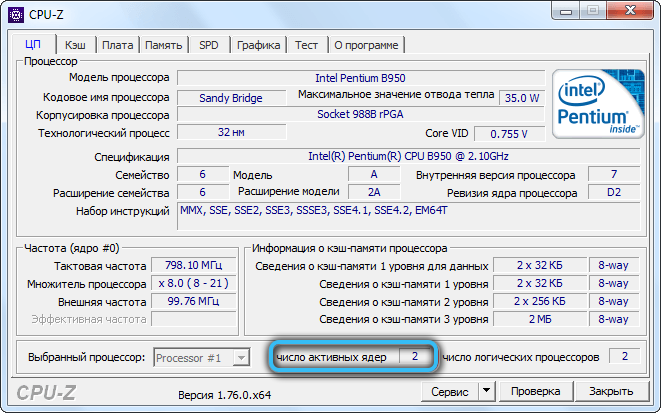Click the число активных ядер value 2
This screenshot has width=661, height=413.
tap(415, 357)
